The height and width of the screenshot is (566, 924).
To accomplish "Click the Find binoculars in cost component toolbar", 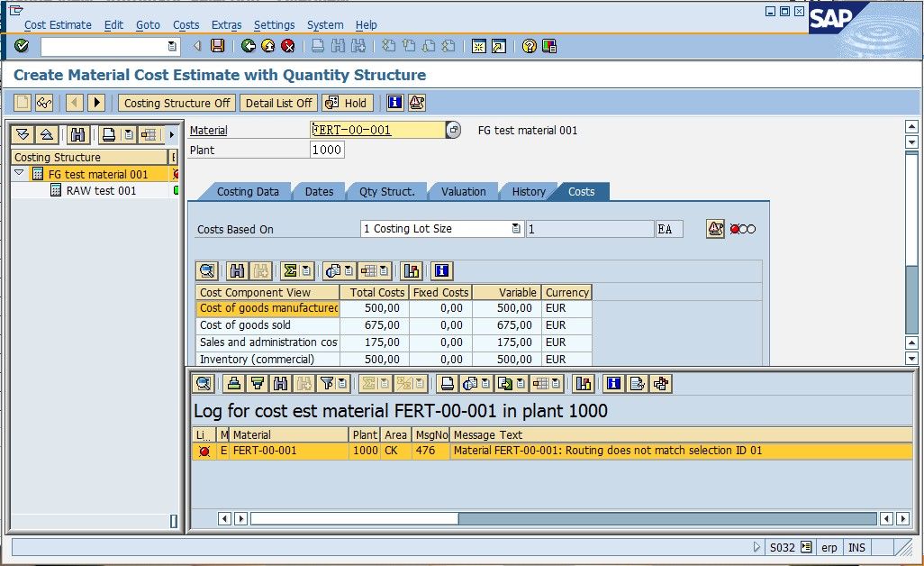I will 237,270.
